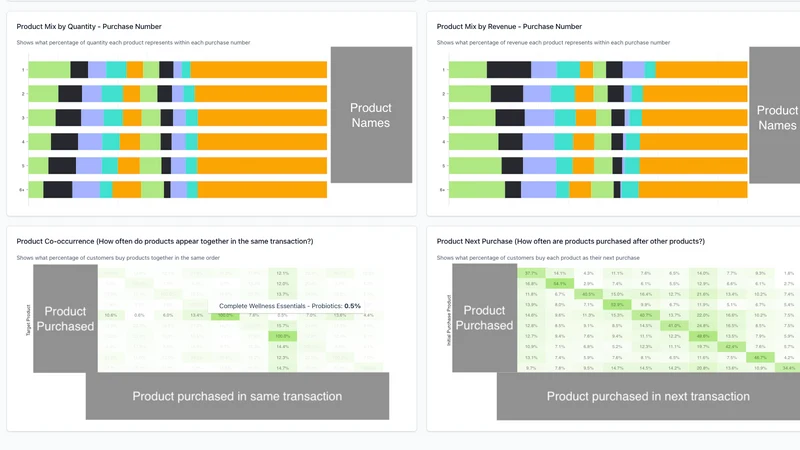Click the '6+' axis label in the Quantity chart
Screen dimensions: 800x450
(x=22, y=190)
